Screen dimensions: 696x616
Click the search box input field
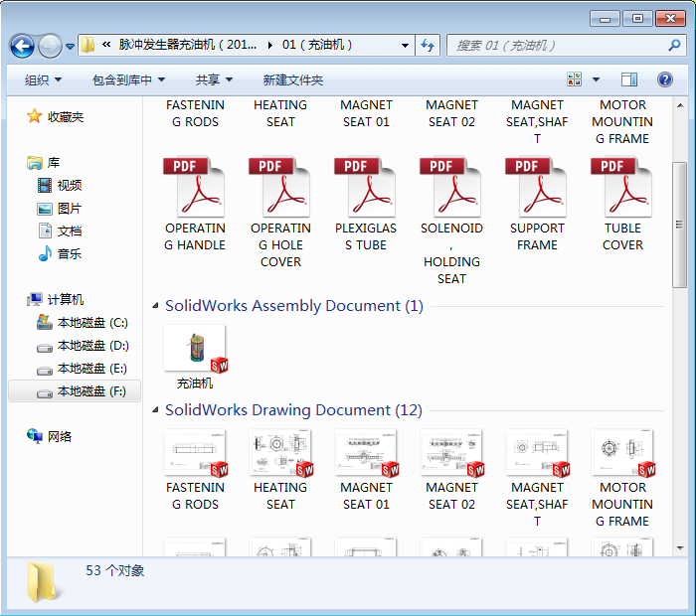[x=557, y=46]
